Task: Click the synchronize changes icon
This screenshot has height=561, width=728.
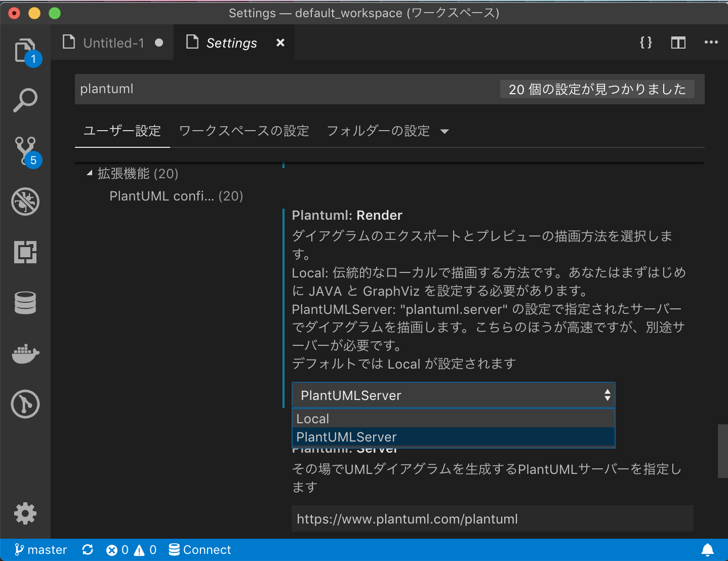Action: 88,549
